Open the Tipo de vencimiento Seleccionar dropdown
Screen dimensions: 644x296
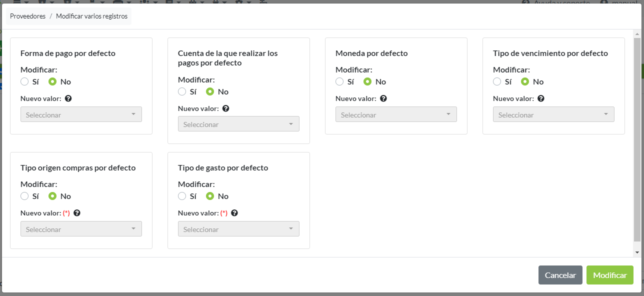point(553,114)
